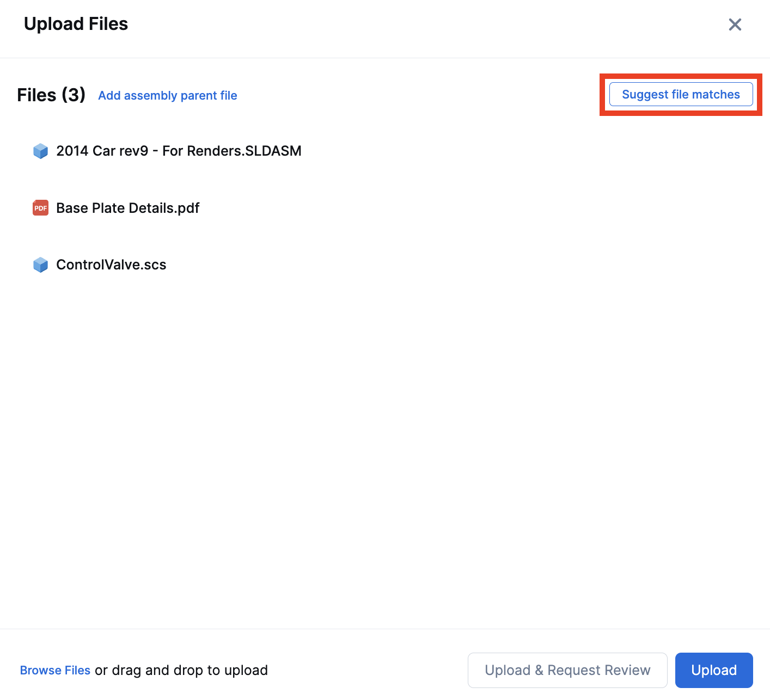Click the (3) file count indicator
The image size is (770, 700).
point(74,95)
